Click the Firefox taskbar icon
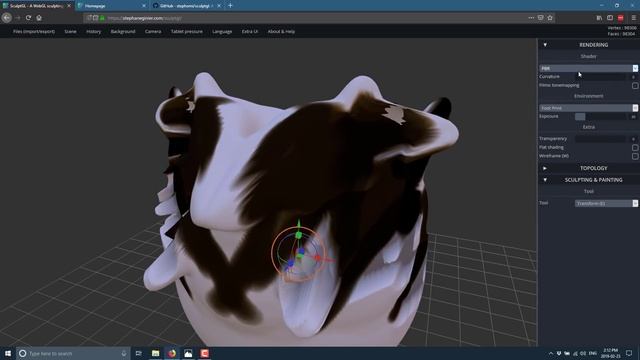Image resolution: width=640 pixels, height=360 pixels. 172,353
